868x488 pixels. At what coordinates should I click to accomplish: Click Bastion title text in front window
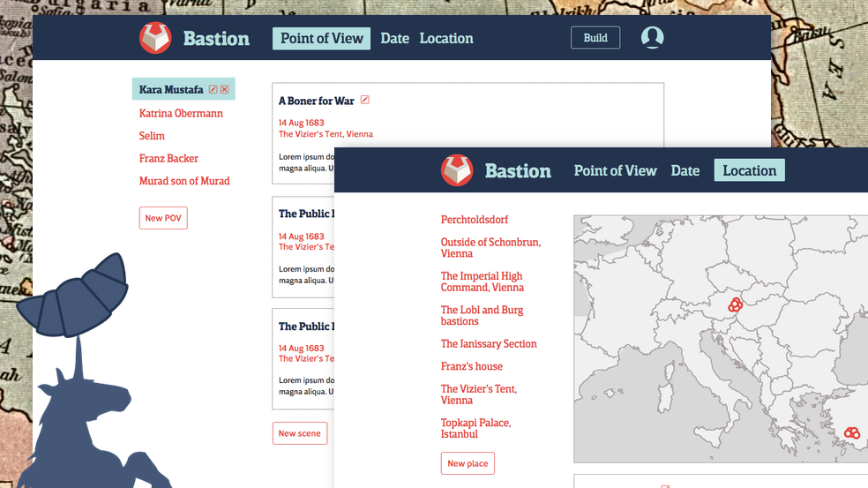[518, 170]
